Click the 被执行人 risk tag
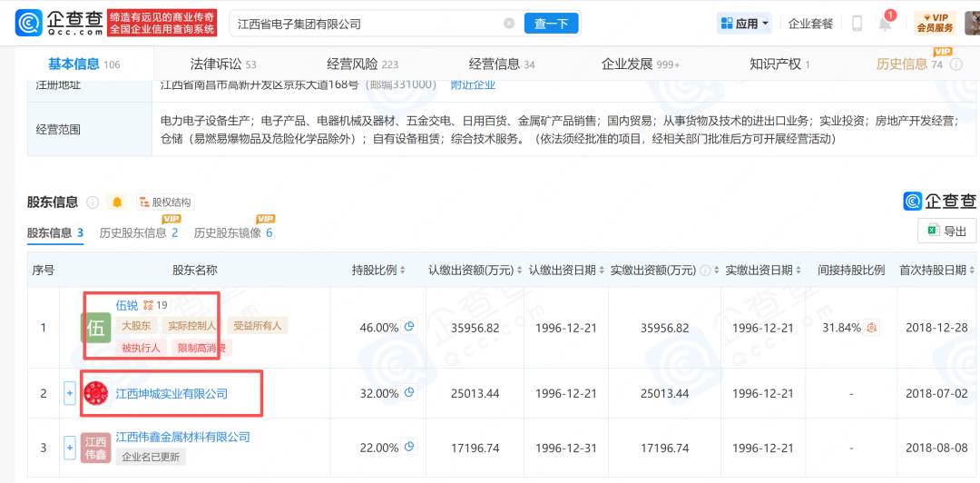980x483 pixels. 141,348
